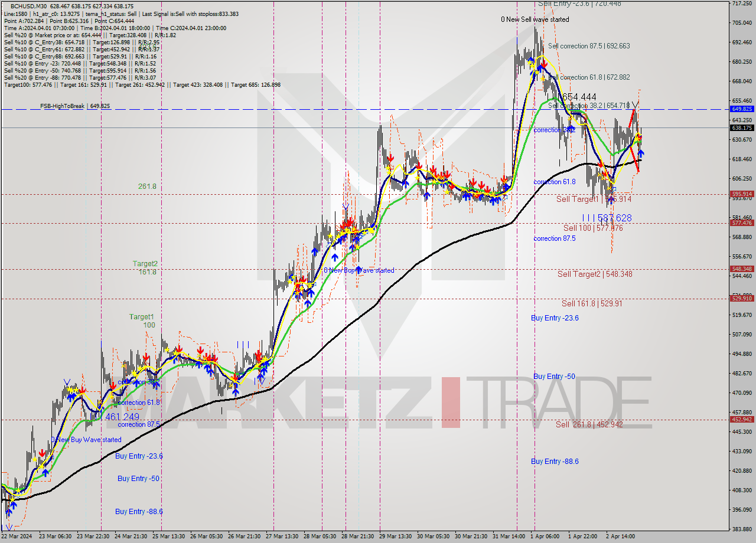
Task: Click 'Buy Entry -88.6' label at right
Action: (x=555, y=462)
